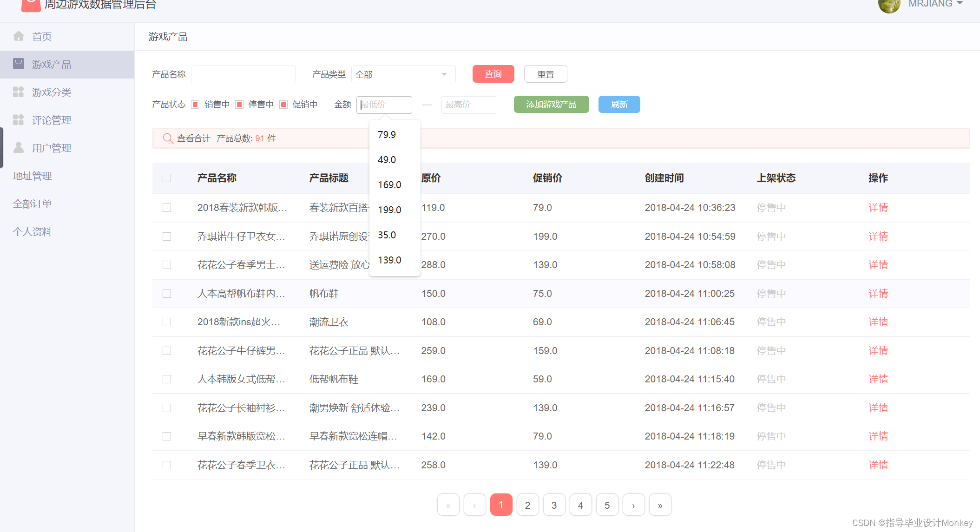Click product name 人本高帮帆布鞋内…
The width and height of the screenshot is (980, 532).
241,294
